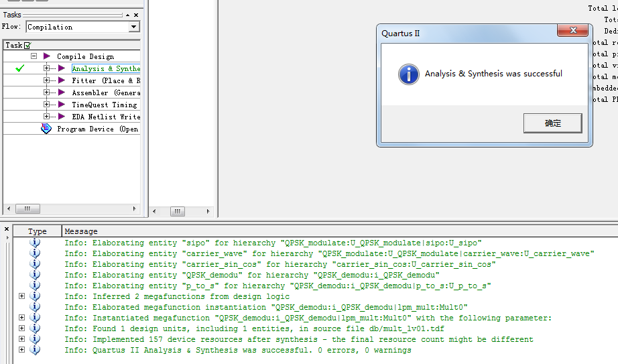This screenshot has width=618, height=364.
Task: Select the 'Elaborating entity "sipo"' message text
Action: tap(273, 243)
